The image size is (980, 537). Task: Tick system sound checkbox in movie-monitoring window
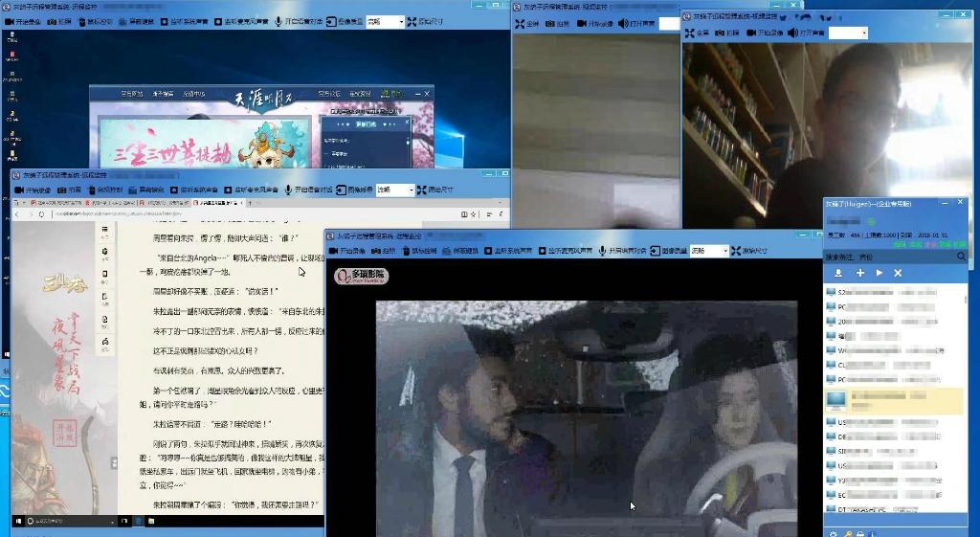point(488,252)
